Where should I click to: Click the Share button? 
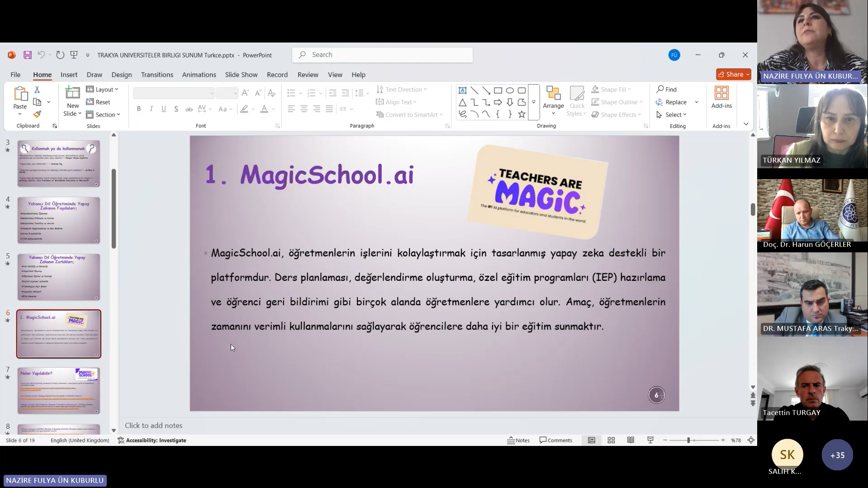coord(733,74)
